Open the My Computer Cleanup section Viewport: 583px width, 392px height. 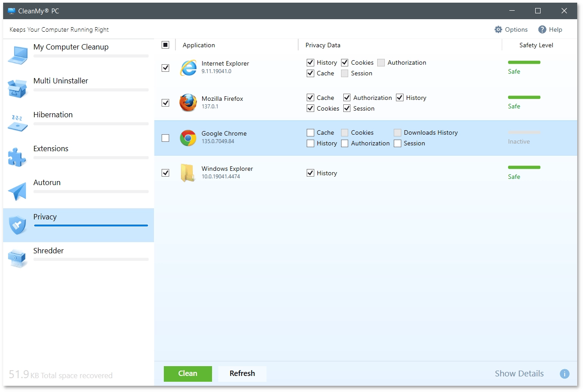click(79, 56)
